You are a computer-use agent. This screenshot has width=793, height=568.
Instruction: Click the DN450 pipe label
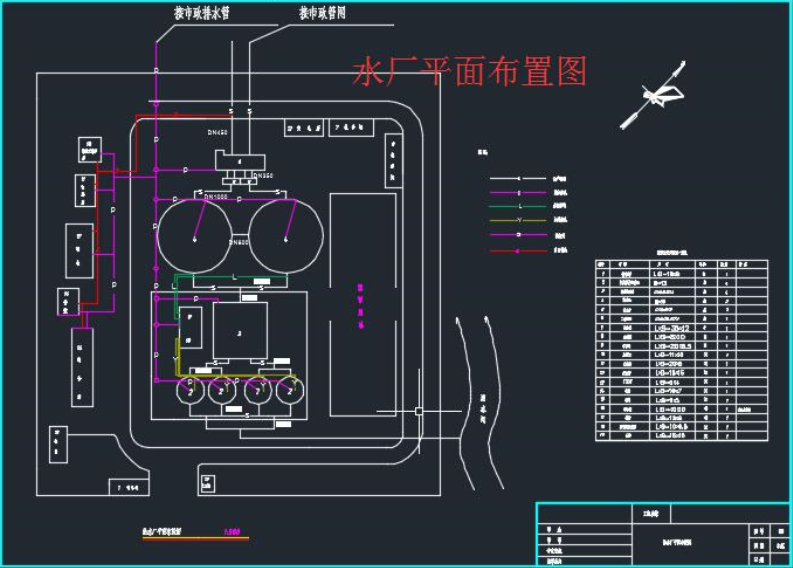[217, 133]
